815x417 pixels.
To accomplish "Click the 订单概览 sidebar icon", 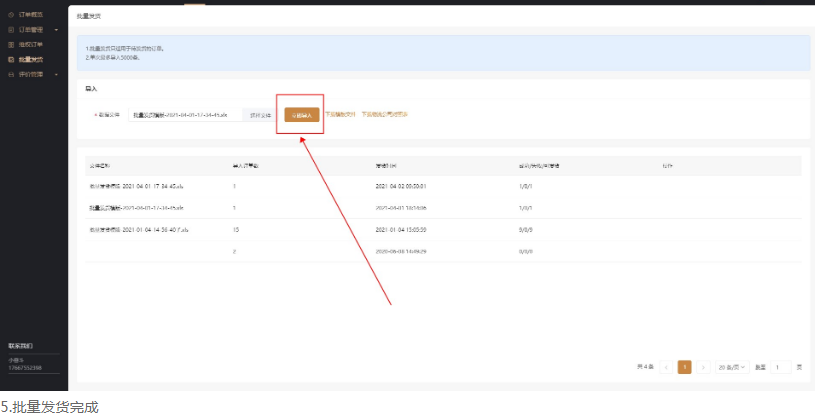I will tap(11, 15).
